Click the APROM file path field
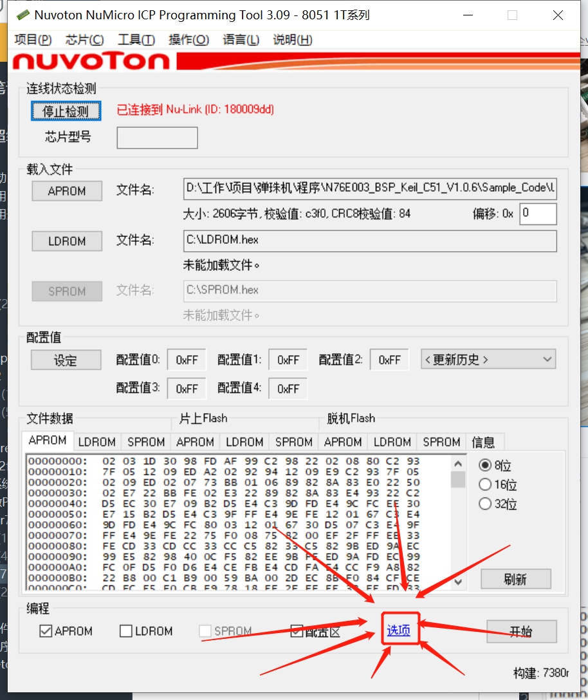 click(x=370, y=189)
